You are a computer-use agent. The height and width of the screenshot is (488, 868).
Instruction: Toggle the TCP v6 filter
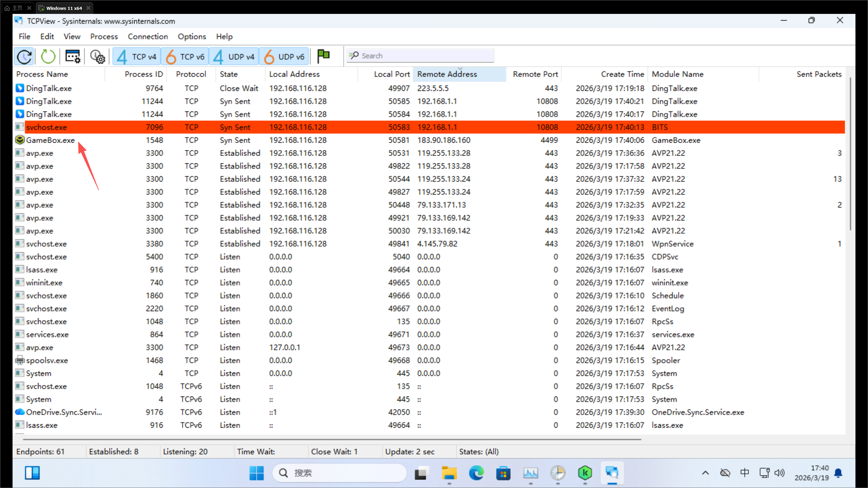pos(185,56)
